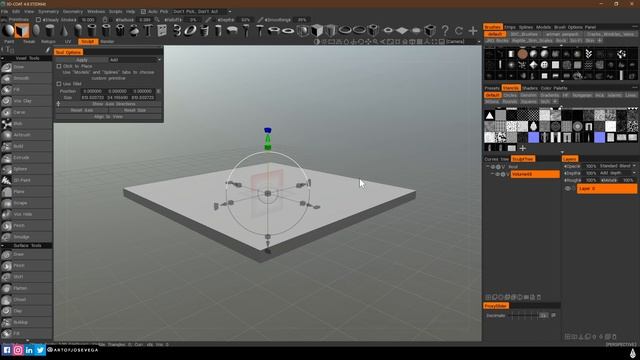
Task: Open the Don't Pick, Don't Act dropdown
Action: (202, 11)
